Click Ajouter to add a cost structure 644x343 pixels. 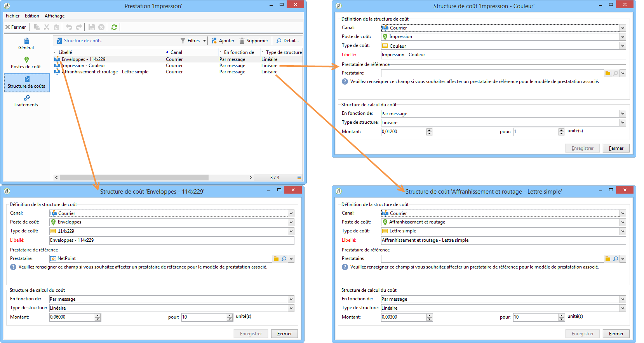pos(223,41)
